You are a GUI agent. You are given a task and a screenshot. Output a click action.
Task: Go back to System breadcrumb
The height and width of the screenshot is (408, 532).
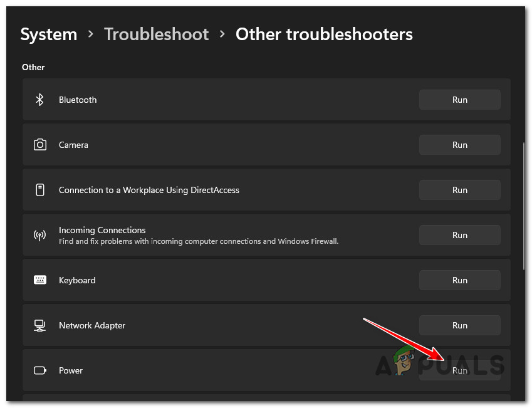[49, 34]
